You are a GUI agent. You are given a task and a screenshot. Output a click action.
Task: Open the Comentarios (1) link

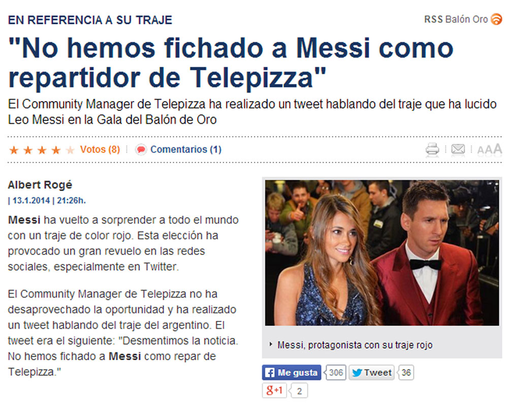click(x=186, y=150)
